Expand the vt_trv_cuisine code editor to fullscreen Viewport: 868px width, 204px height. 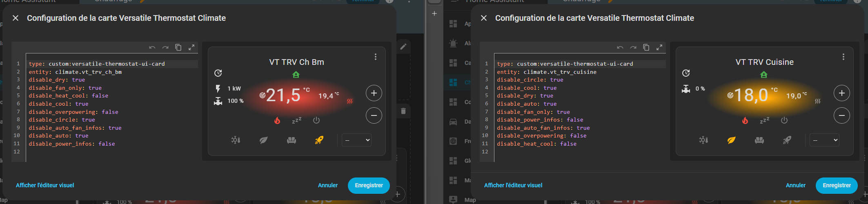coord(659,48)
